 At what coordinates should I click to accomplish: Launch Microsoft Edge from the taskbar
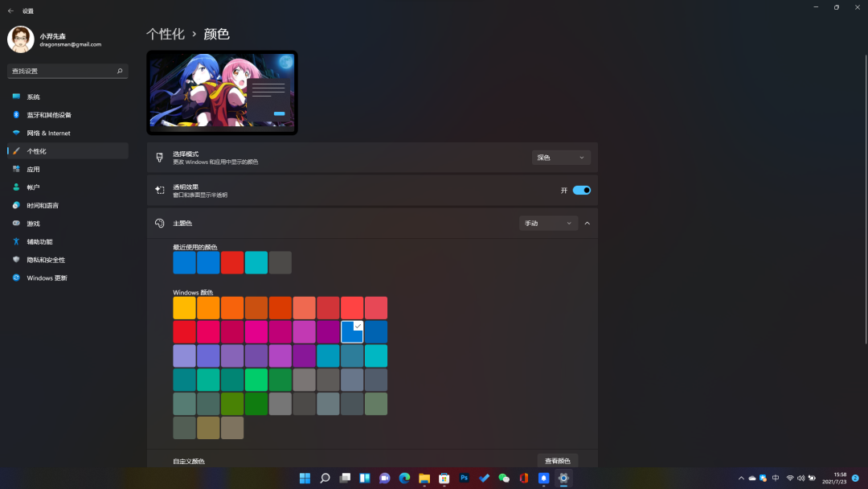(x=404, y=478)
